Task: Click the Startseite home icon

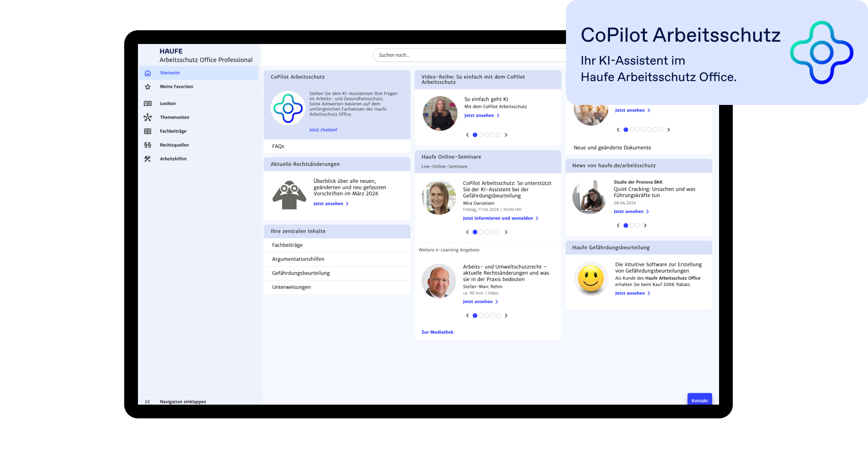Action: 148,73
